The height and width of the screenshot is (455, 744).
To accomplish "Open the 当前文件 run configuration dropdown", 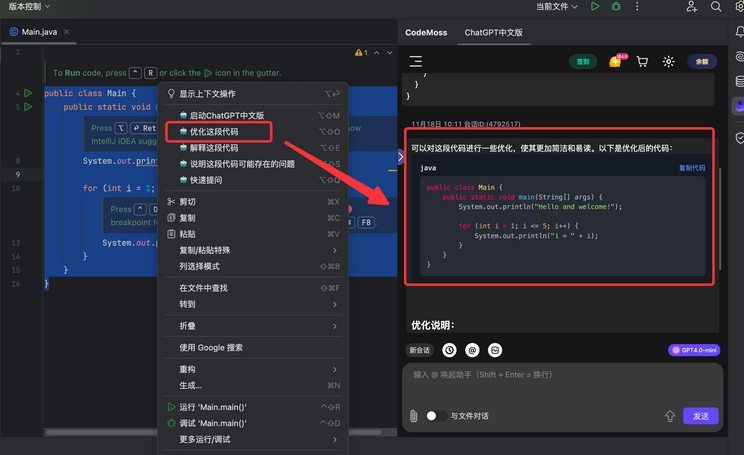I will 557,7.
